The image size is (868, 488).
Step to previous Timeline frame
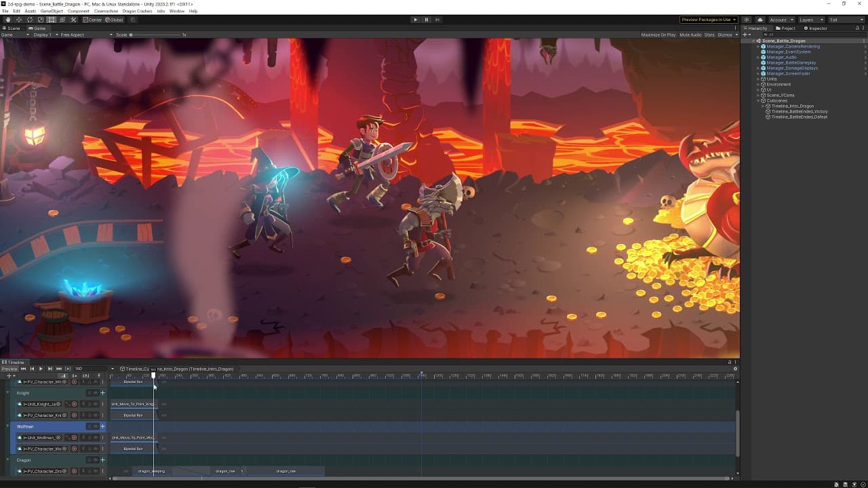(x=32, y=369)
